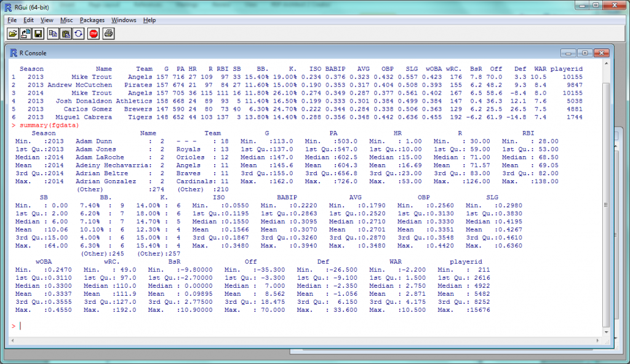The image size is (630, 364).
Task: Open the Packages menu
Action: coord(92,20)
